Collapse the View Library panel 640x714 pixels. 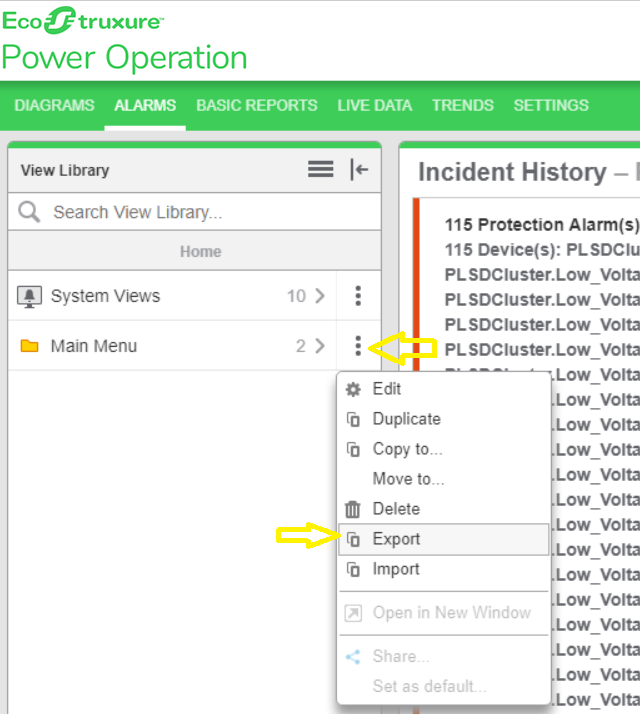coord(359,170)
